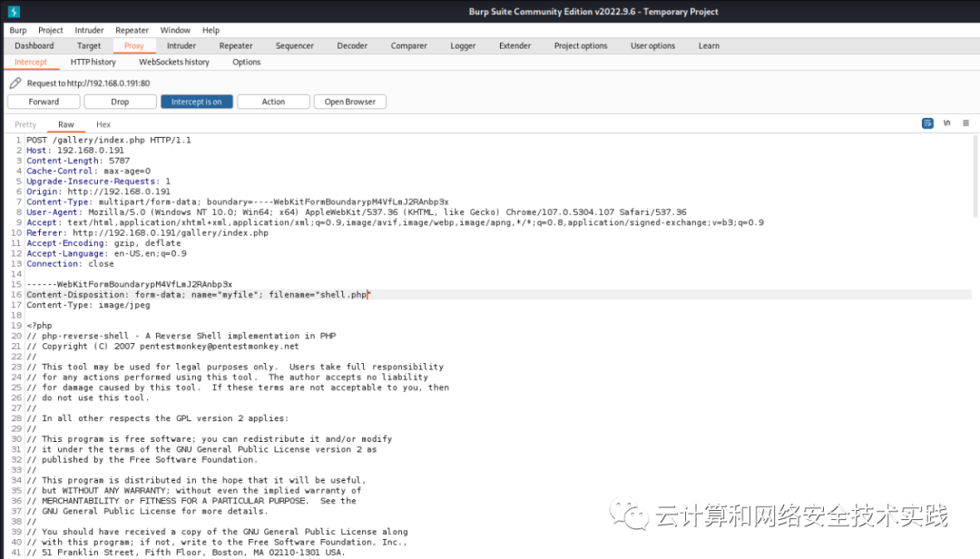Viewport: 980px width, 559px height.
Task: Click the Copyright pentestmonkey comment line
Action: coord(162,347)
